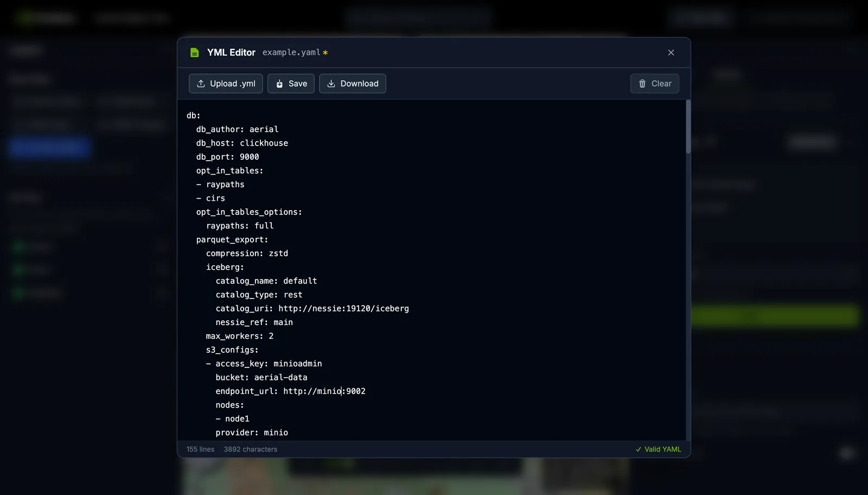Viewport: 868px width, 495px height.
Task: Upload a .yml file
Action: click(226, 84)
